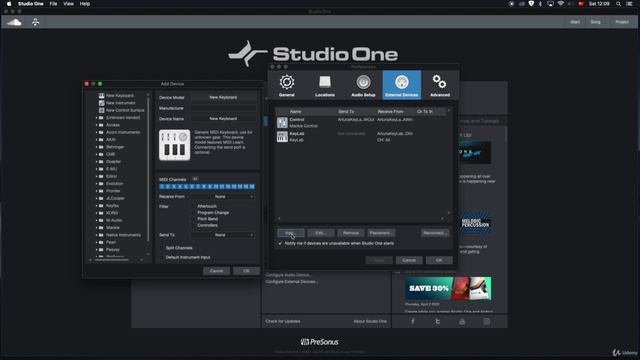The width and height of the screenshot is (640, 360).
Task: Expand the AKAI vendor folder
Action: click(x=97, y=140)
